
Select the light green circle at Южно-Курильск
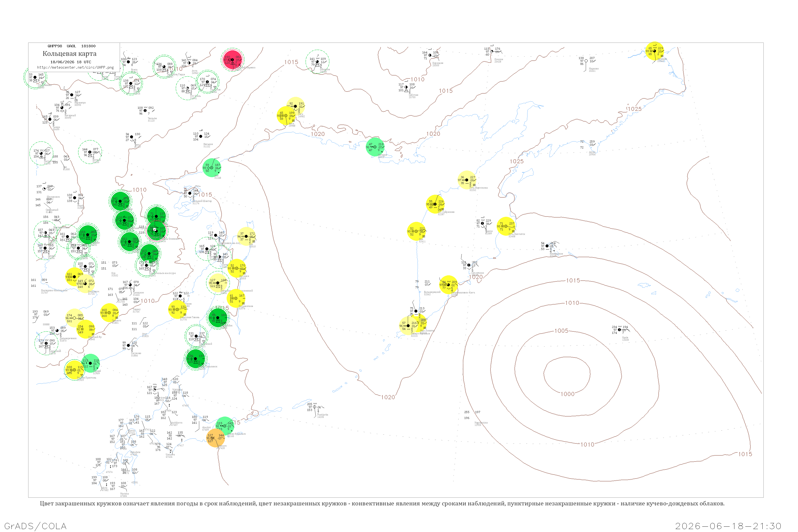pyautogui.click(x=225, y=426)
